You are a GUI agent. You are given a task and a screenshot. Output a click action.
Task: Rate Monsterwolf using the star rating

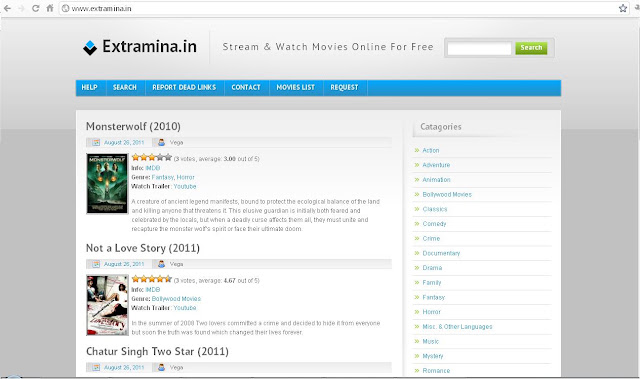point(151,157)
